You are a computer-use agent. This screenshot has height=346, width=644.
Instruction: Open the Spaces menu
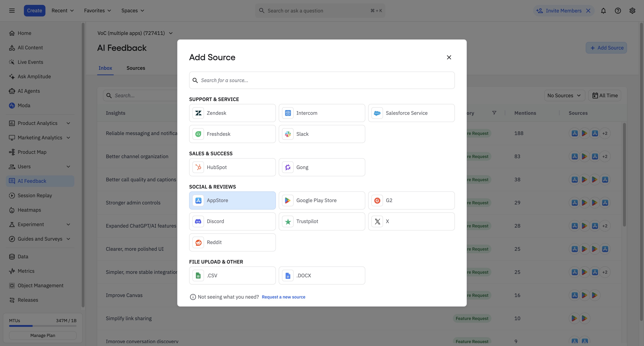coord(132,11)
